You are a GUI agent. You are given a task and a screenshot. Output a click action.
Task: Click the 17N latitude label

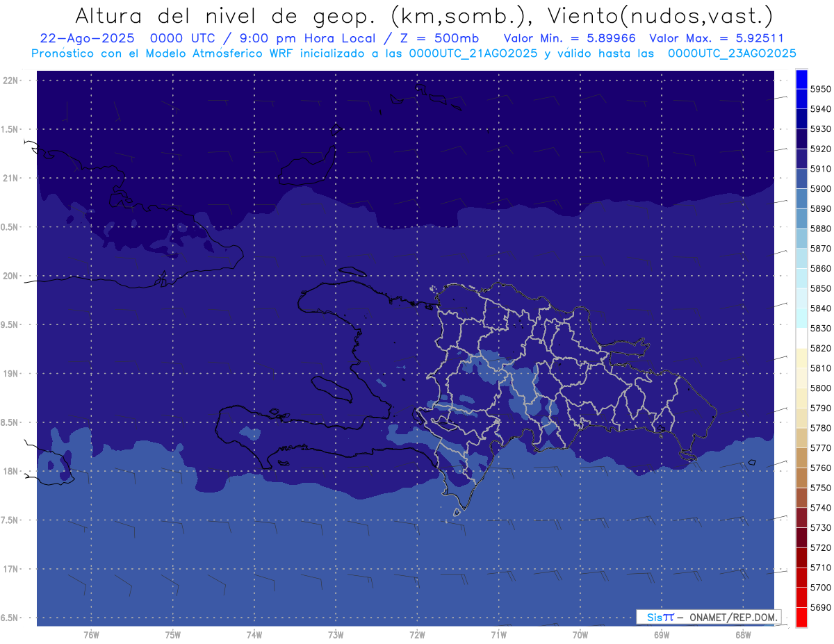12,569
